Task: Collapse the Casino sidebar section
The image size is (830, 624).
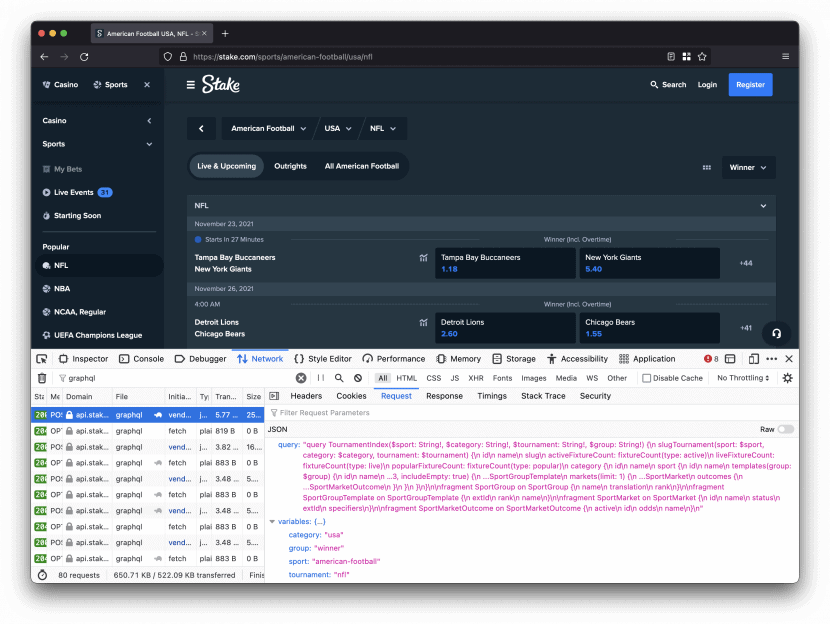Action: [x=149, y=121]
